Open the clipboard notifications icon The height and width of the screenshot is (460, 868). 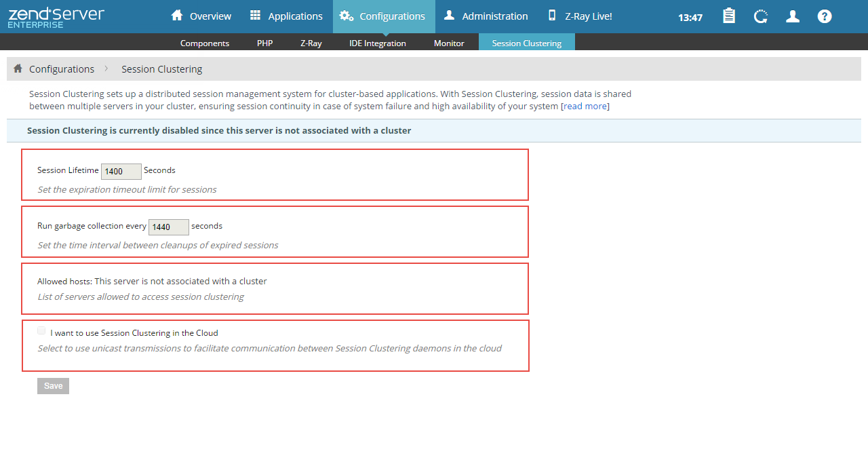tap(729, 16)
